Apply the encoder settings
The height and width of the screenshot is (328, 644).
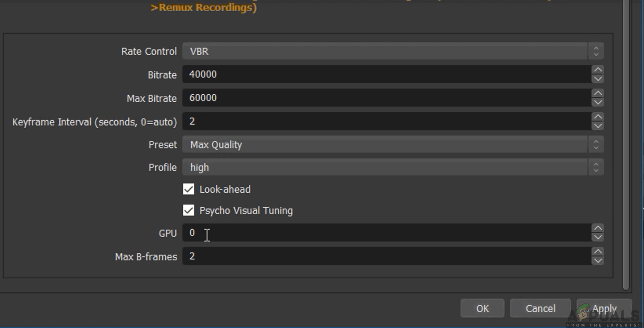point(604,308)
